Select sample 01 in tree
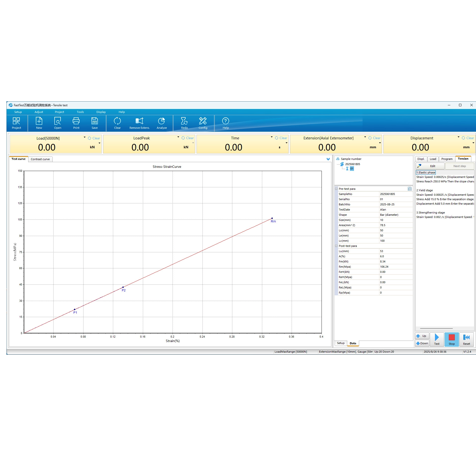This screenshot has height=476, width=476. [352, 169]
